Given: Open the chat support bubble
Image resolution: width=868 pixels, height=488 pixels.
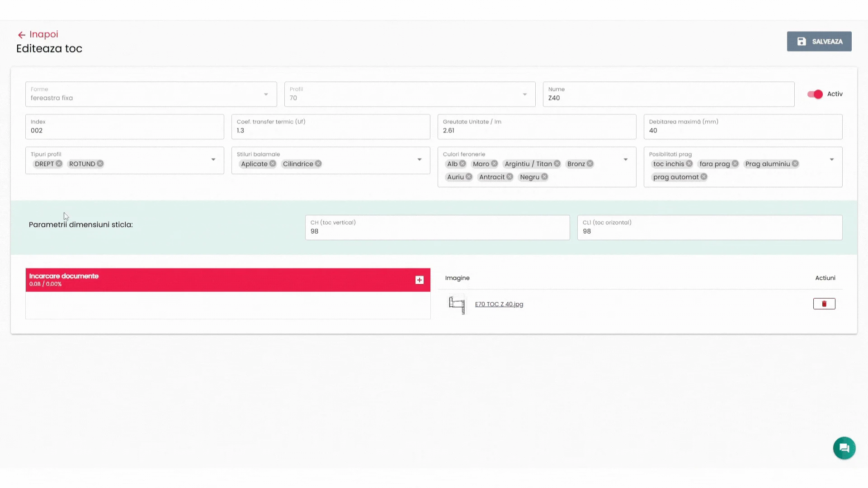Looking at the screenshot, I should pos(844,448).
